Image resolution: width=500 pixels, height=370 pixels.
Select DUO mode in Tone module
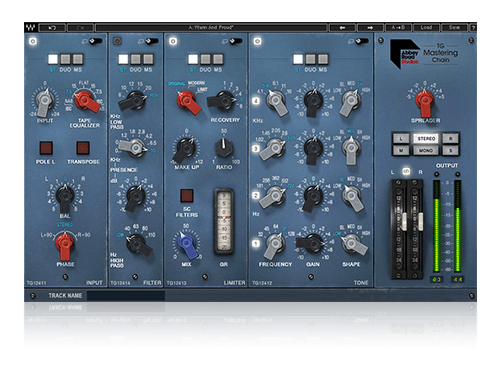[x=310, y=59]
